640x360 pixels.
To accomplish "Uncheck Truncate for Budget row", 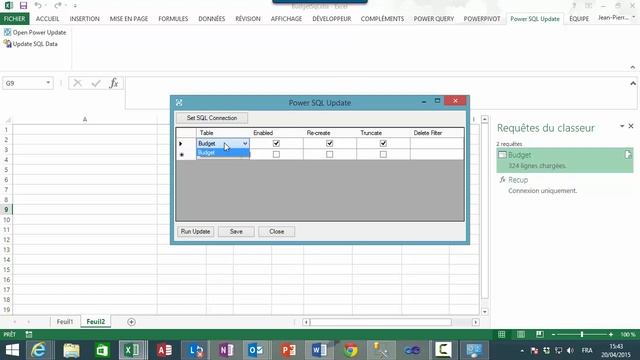I will 383,143.
